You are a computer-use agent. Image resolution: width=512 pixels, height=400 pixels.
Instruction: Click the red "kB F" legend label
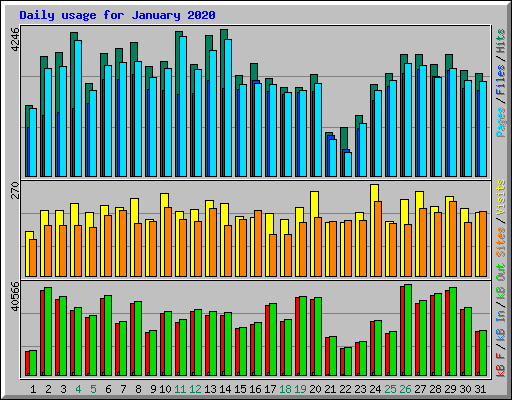501,364
